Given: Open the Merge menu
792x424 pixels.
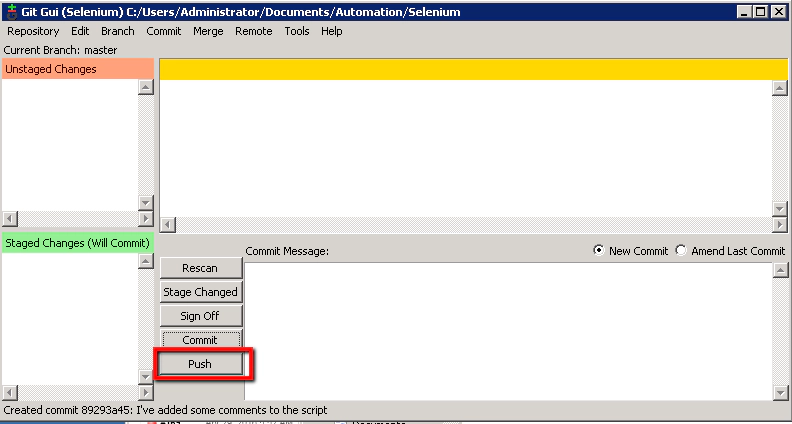Looking at the screenshot, I should coord(208,31).
